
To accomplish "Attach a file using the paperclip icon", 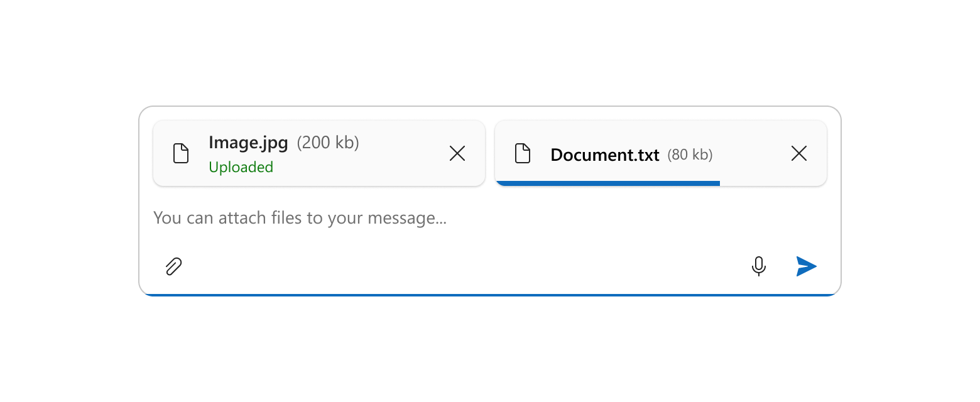I will (x=173, y=266).
